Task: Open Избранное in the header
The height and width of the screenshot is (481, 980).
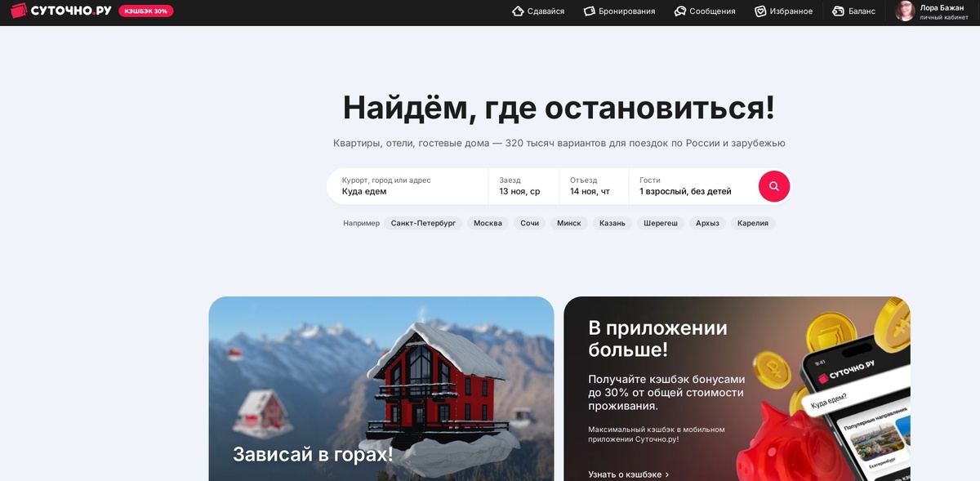Action: (x=783, y=11)
